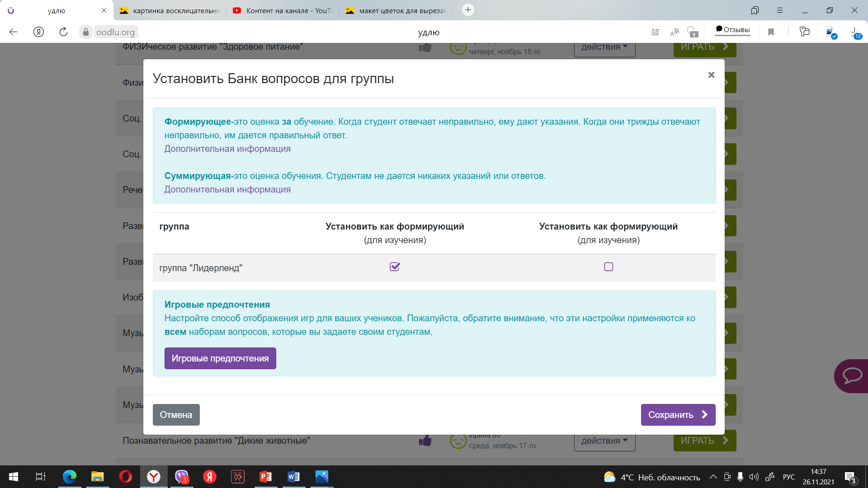This screenshot has height=488, width=868.
Task: Open reader mode icon in address bar
Action: tap(655, 32)
